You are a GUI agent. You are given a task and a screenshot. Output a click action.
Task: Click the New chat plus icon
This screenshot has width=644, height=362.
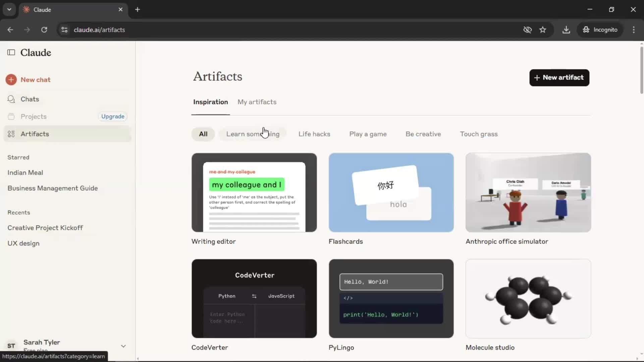coord(11,80)
